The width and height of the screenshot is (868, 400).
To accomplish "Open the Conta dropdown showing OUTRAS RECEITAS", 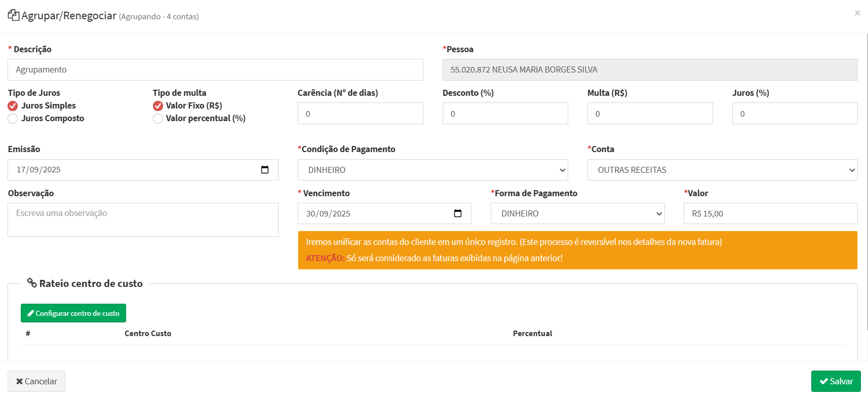I will (722, 170).
